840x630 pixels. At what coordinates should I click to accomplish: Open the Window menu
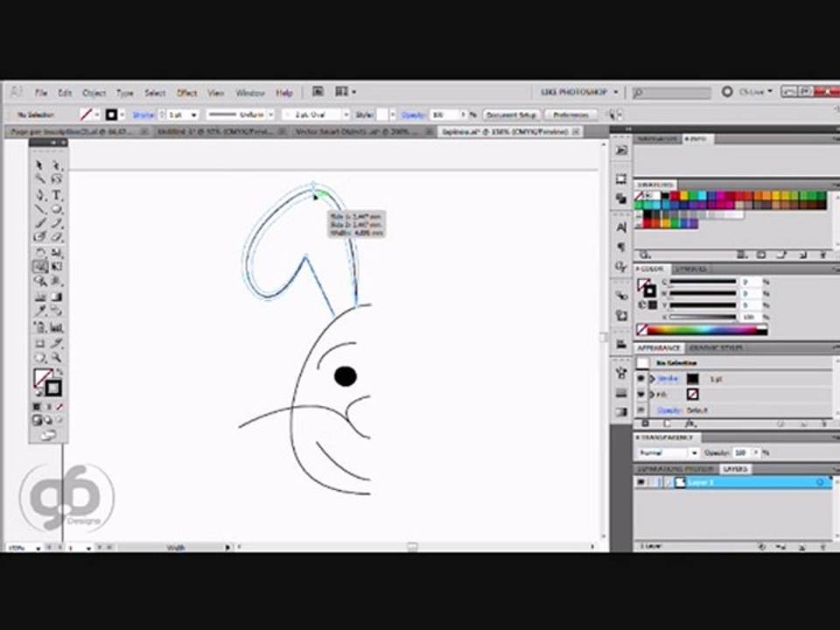click(250, 93)
